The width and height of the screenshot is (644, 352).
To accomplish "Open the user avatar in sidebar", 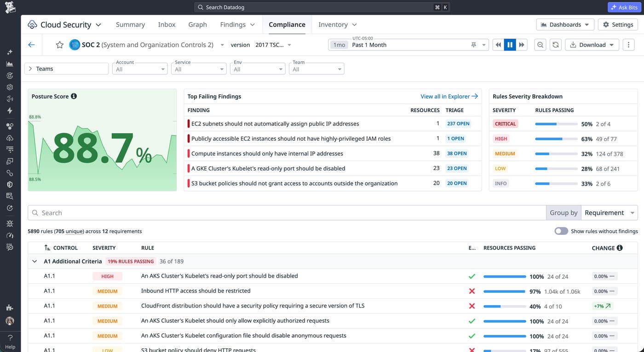I will [x=10, y=321].
